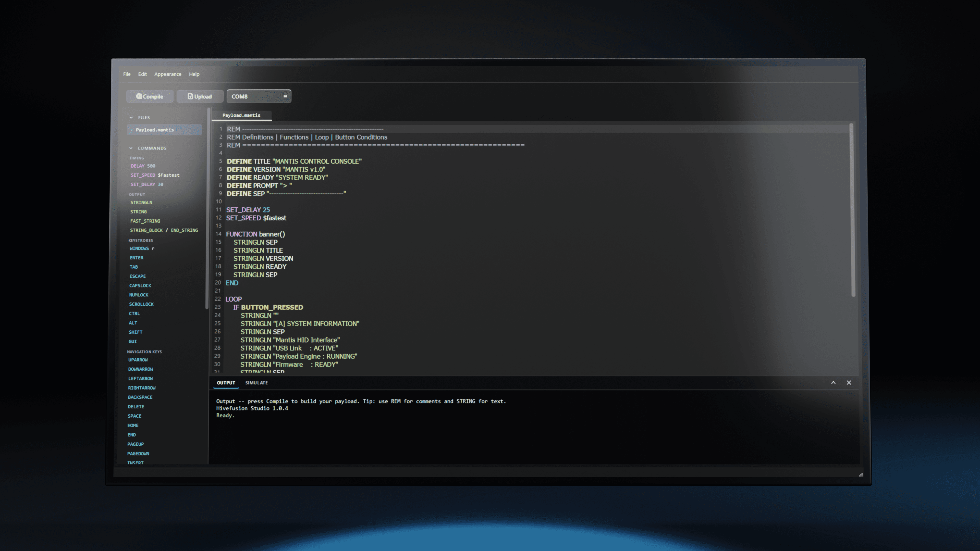Insert the SCROLLOCK keystroke command

coord(141,304)
